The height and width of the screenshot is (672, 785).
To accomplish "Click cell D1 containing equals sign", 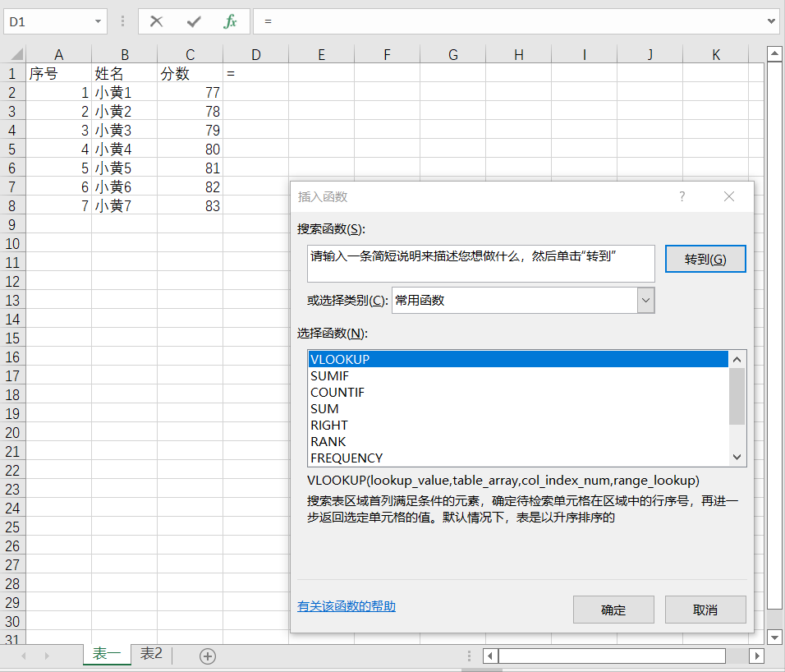I will pos(256,73).
